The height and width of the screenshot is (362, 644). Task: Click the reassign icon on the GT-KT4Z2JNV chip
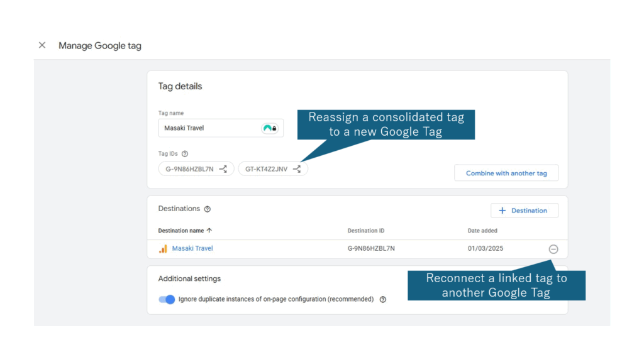point(297,169)
